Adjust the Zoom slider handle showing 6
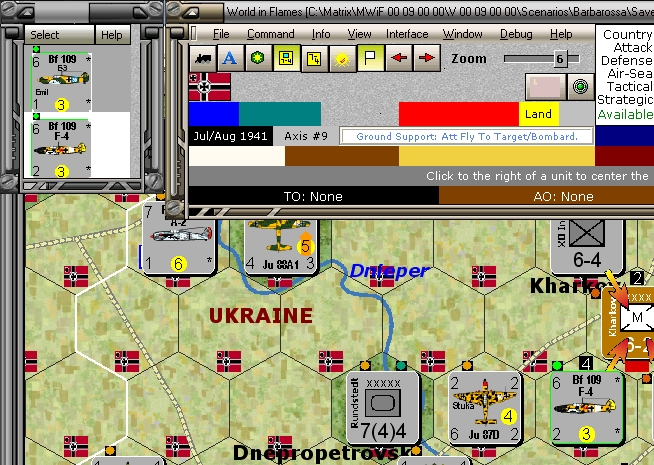654x465 pixels. 560,59
